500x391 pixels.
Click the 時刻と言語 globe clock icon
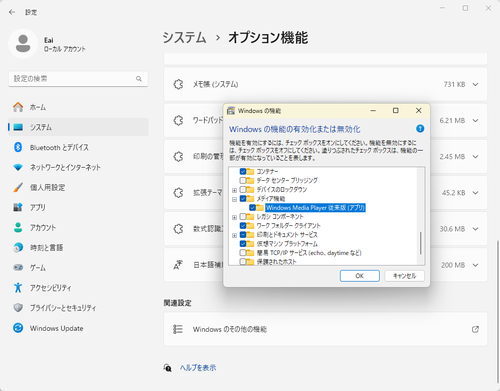[18, 247]
